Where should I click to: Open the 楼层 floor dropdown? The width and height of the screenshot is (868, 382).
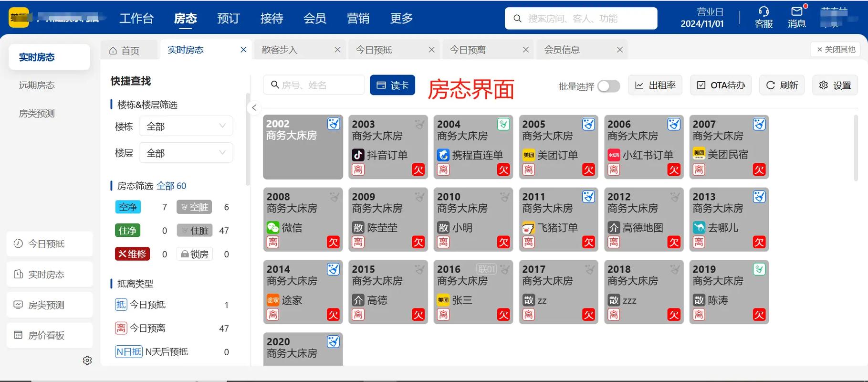(186, 153)
